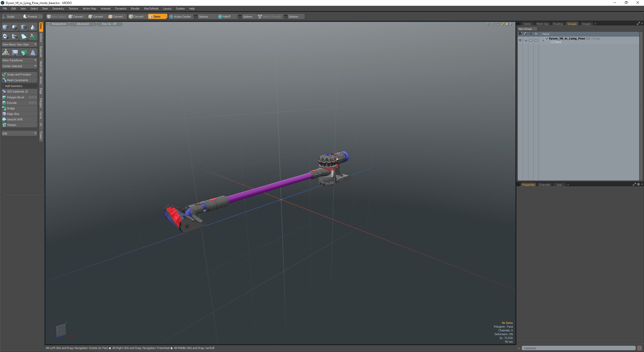
Task: Add a new tab beside Images
Action: coord(595,24)
